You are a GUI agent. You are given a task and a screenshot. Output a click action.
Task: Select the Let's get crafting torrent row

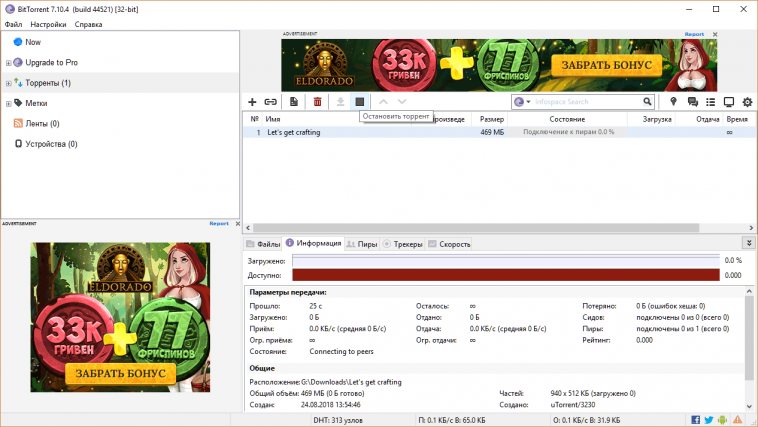click(498, 132)
